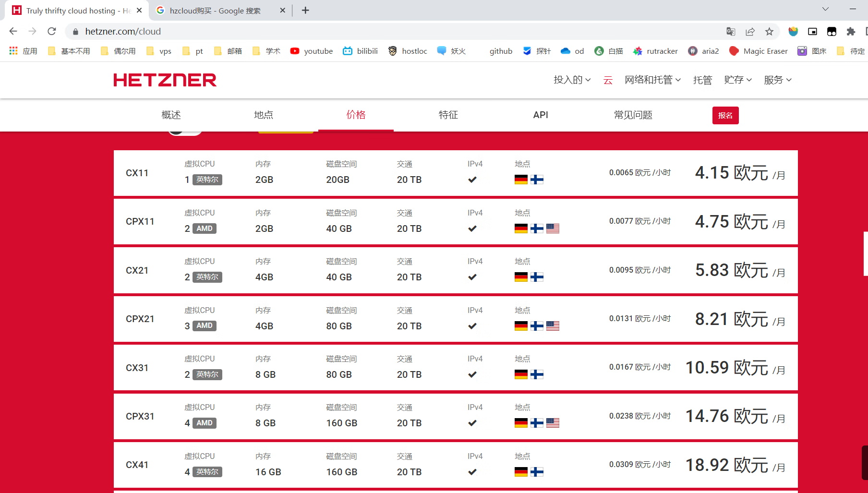Expand the 投入的 menu
This screenshot has height=493, width=868.
pyautogui.click(x=572, y=80)
